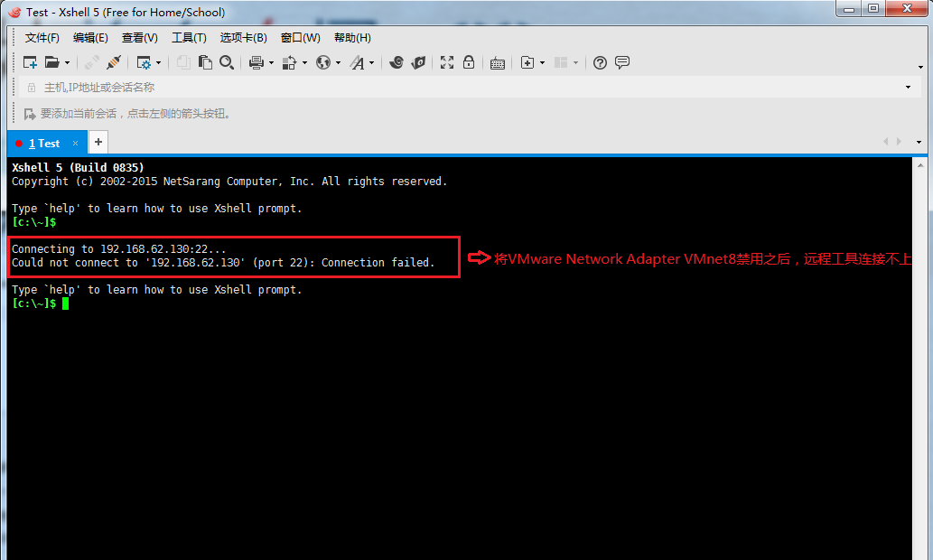Switch to full screen mode icon
Screen dimensions: 933x560
445,62
